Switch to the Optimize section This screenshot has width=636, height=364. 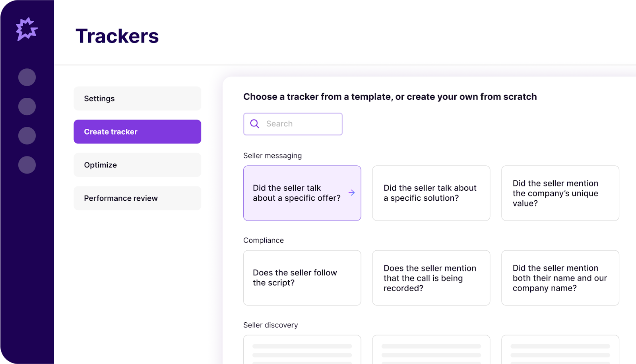click(x=137, y=165)
